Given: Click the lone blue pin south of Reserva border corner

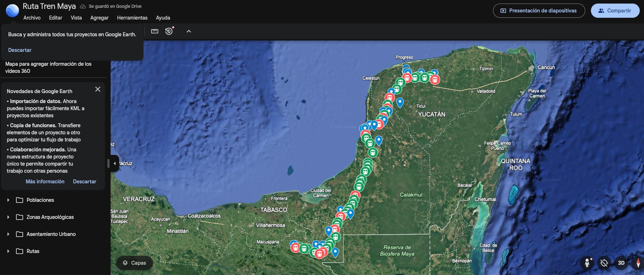Looking at the screenshot, I should [x=335, y=252].
